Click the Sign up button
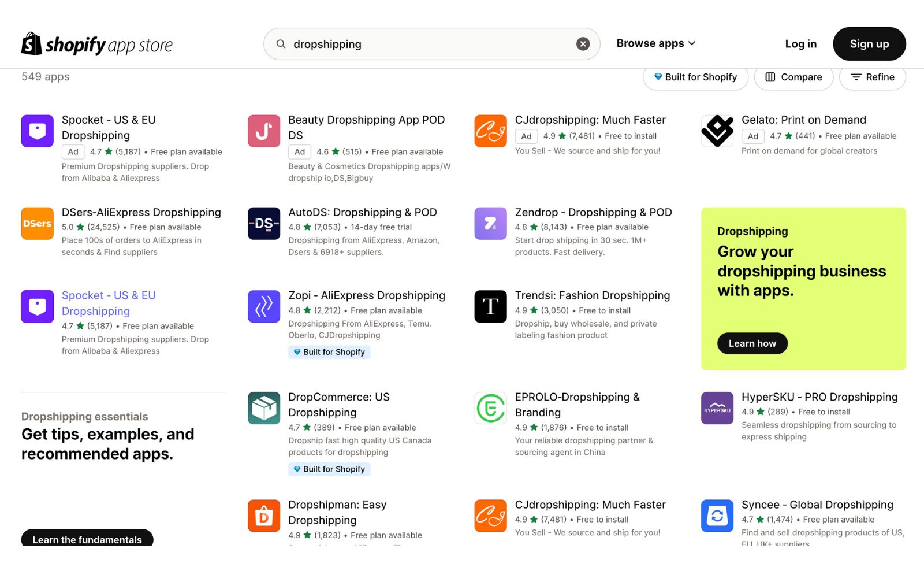The height and width of the screenshot is (578, 924). pyautogui.click(x=869, y=44)
